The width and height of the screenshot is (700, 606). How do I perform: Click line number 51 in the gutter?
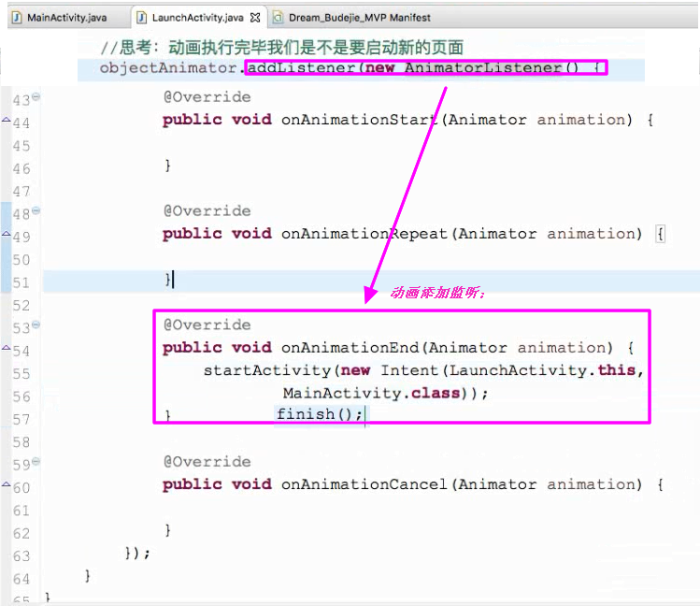pyautogui.click(x=21, y=282)
